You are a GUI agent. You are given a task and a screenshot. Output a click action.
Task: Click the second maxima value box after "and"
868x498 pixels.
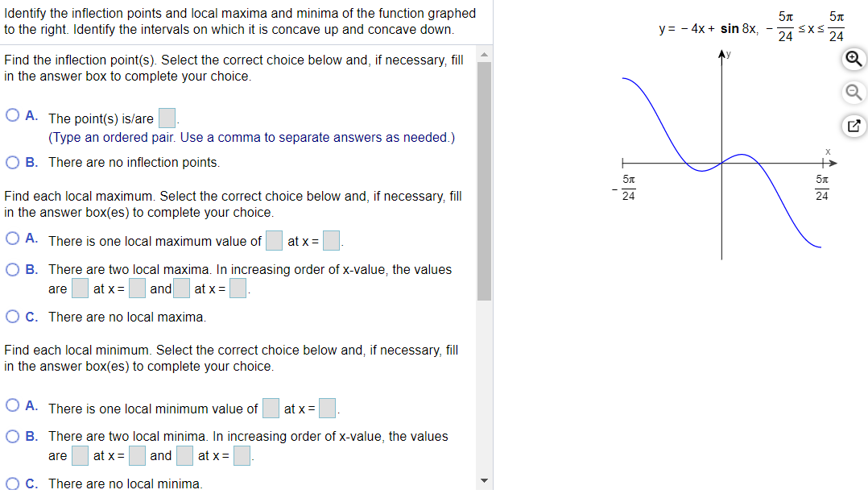(x=180, y=288)
